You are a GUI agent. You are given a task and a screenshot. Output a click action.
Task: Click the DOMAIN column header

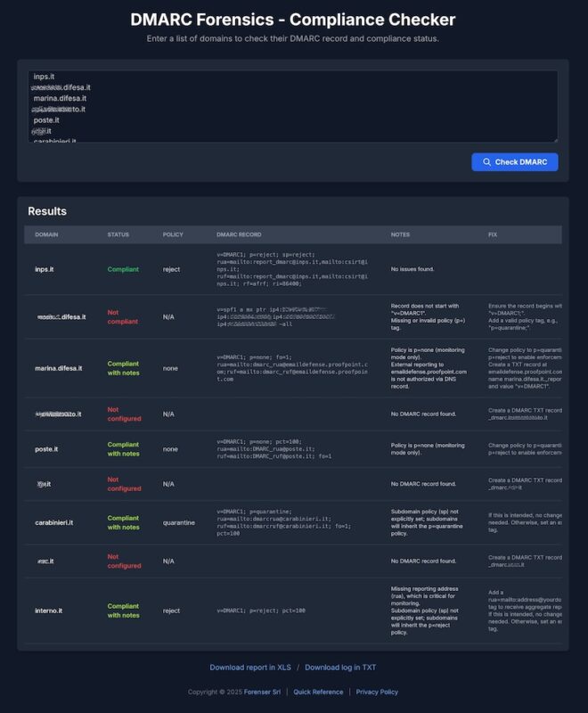point(46,234)
